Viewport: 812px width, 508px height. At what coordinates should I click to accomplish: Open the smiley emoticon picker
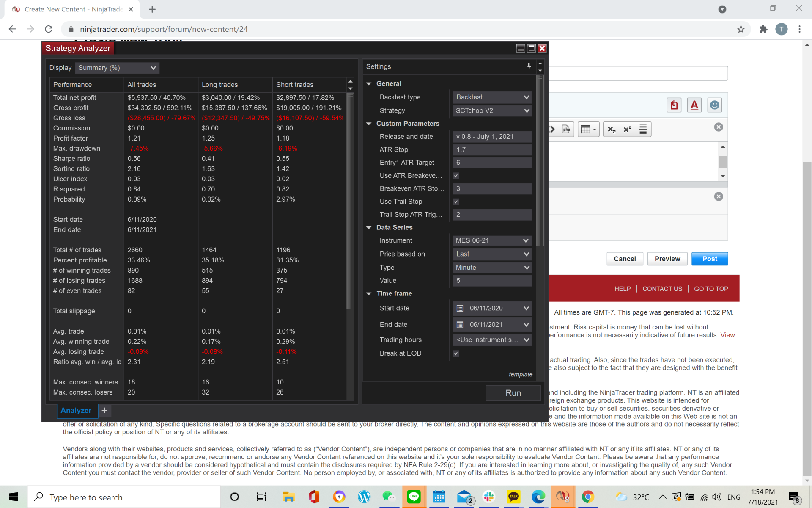(714, 105)
